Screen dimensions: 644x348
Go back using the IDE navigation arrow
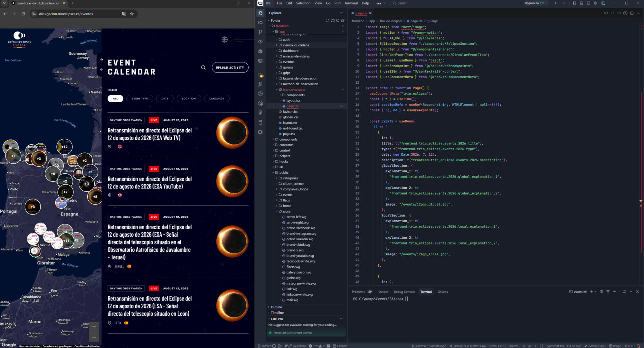pyautogui.click(x=556, y=3)
